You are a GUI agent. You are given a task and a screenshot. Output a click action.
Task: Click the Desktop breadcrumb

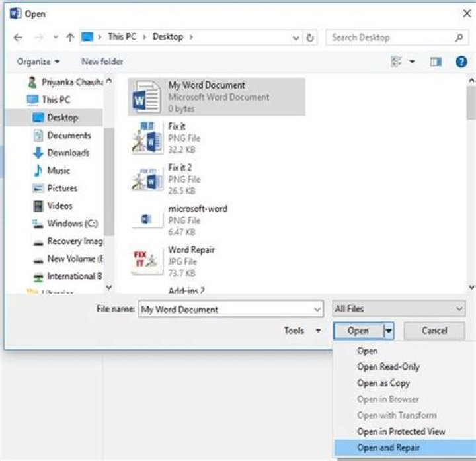(x=167, y=37)
